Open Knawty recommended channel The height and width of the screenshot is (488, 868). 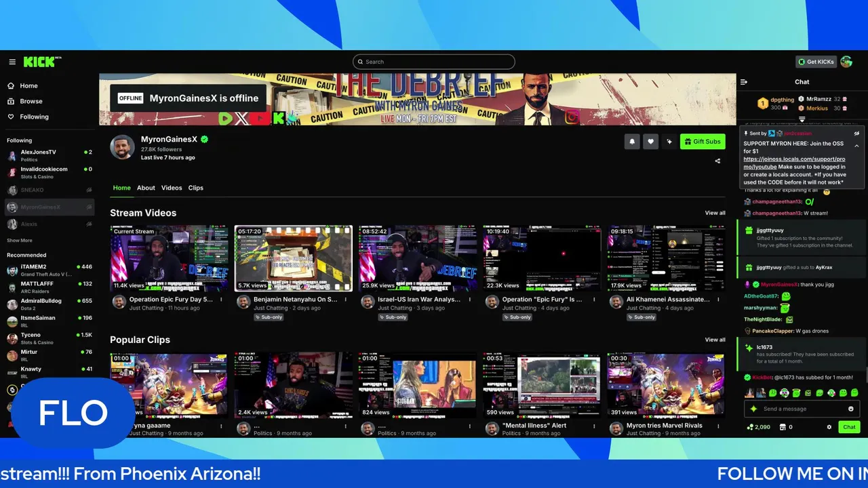pos(50,371)
